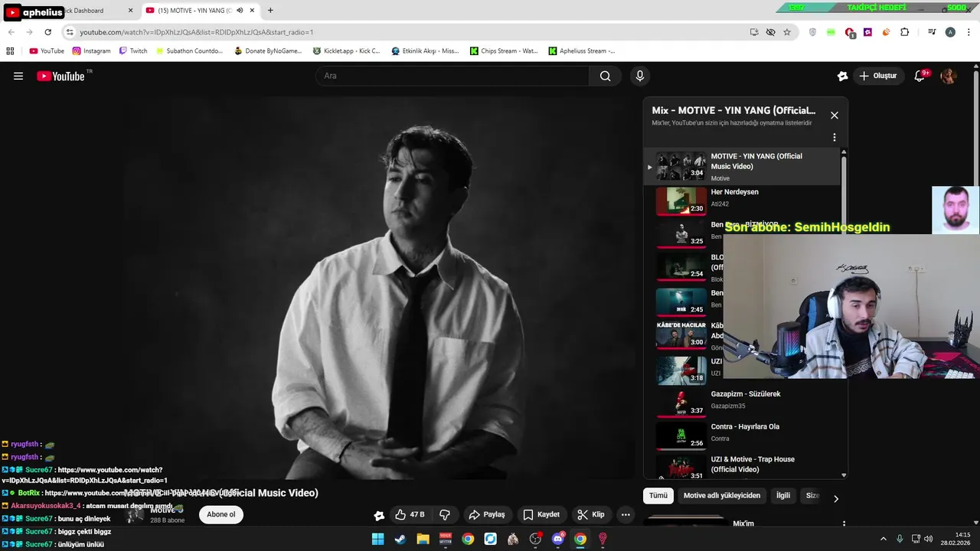This screenshot has height=551, width=980.
Task: Click the magnifier search button
Action: pyautogui.click(x=606, y=76)
